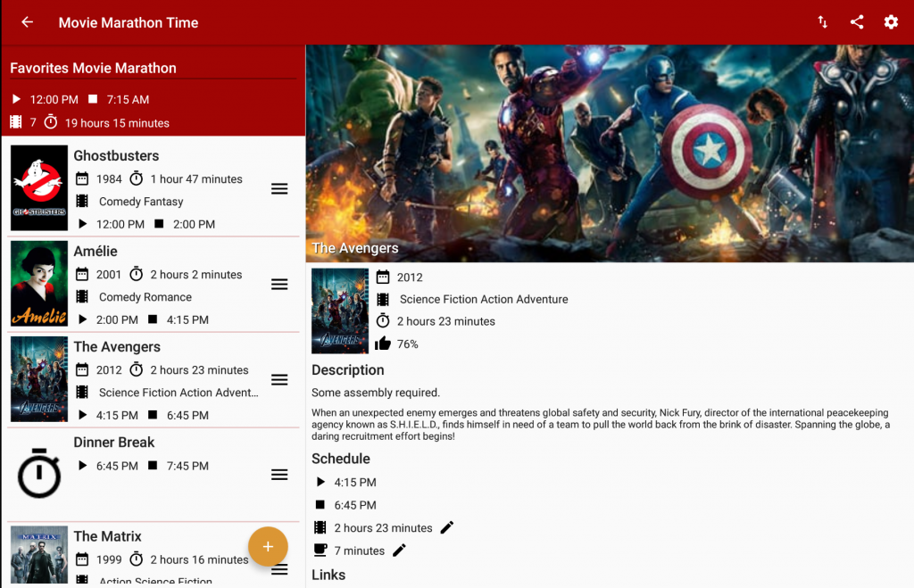Navigate back using the red arrow icon

click(x=26, y=22)
